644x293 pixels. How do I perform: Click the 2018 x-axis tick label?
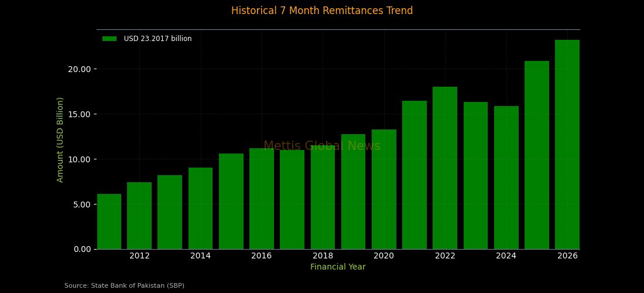point(323,255)
